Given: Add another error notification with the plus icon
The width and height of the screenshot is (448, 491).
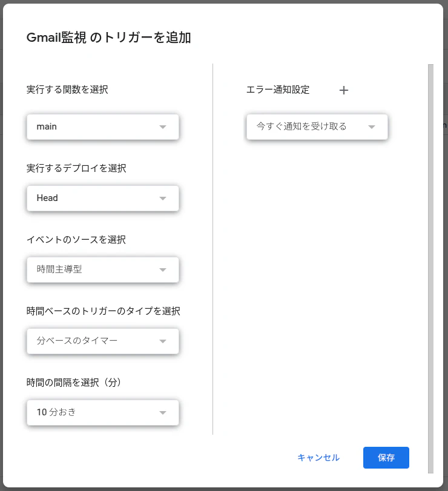Looking at the screenshot, I should tap(344, 90).
